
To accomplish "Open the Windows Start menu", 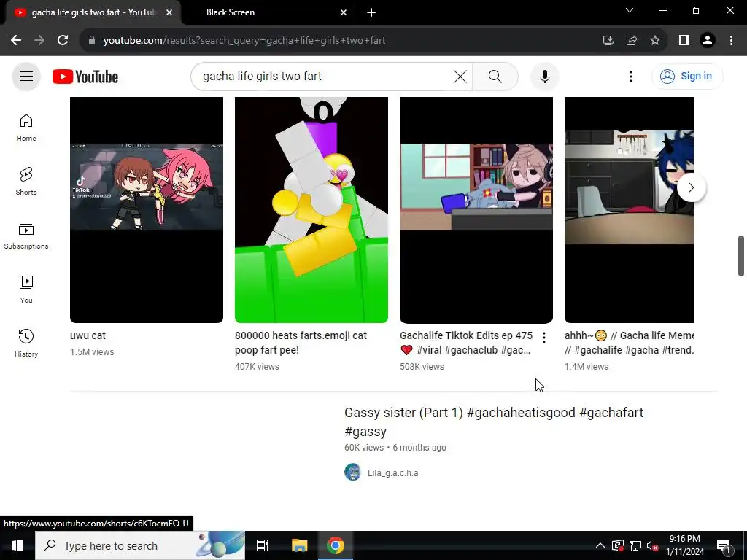I will point(18,545).
